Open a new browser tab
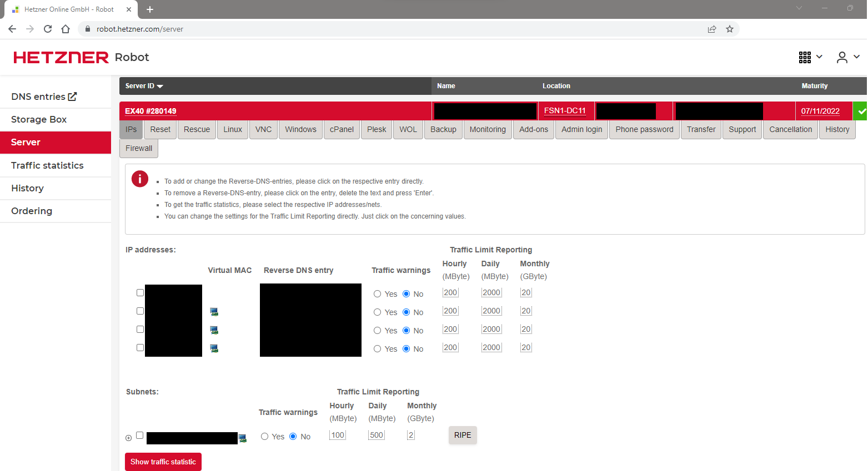The width and height of the screenshot is (868, 471). pos(150,9)
